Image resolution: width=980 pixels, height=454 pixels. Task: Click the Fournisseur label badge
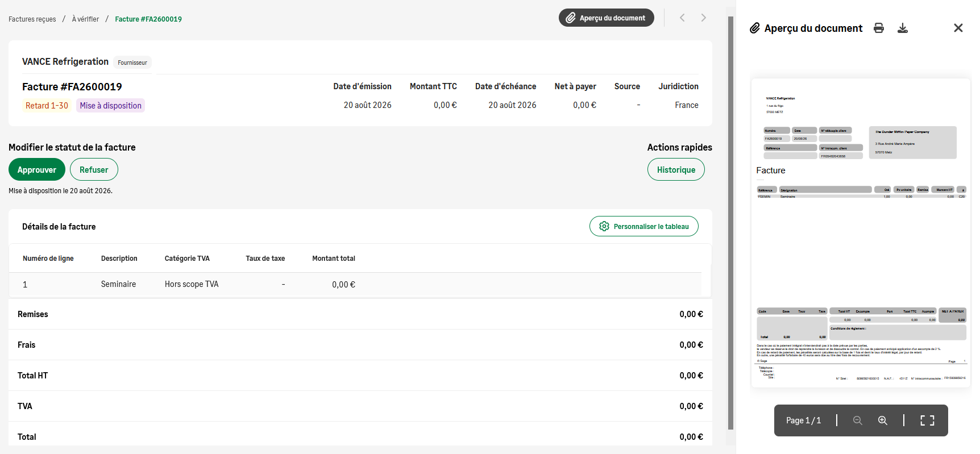point(132,63)
